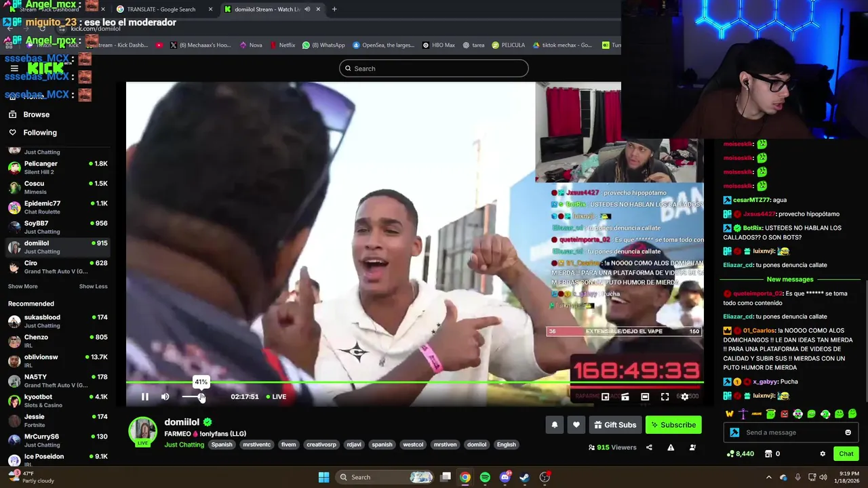Open Following in sidebar
Image resolution: width=868 pixels, height=488 pixels.
click(39, 133)
